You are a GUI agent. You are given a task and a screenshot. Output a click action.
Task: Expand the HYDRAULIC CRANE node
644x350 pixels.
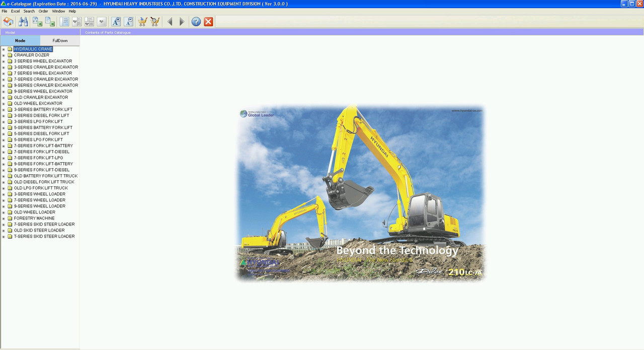click(4, 49)
